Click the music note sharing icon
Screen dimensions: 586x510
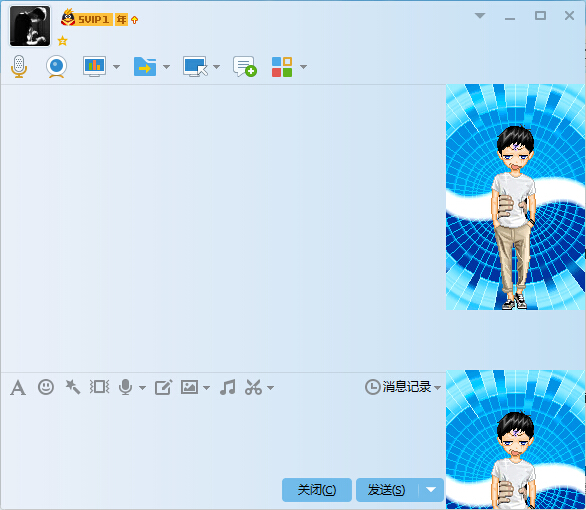[x=228, y=387]
